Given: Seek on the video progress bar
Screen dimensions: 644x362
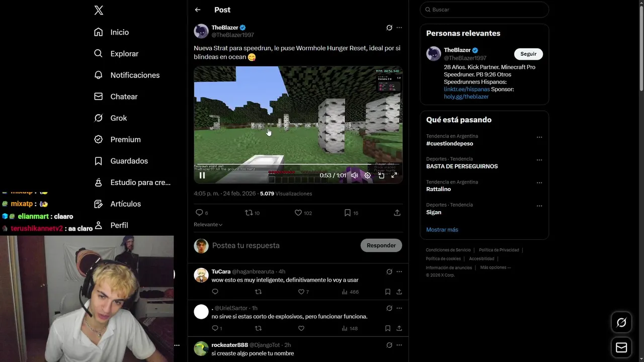Looking at the screenshot, I should (x=298, y=165).
